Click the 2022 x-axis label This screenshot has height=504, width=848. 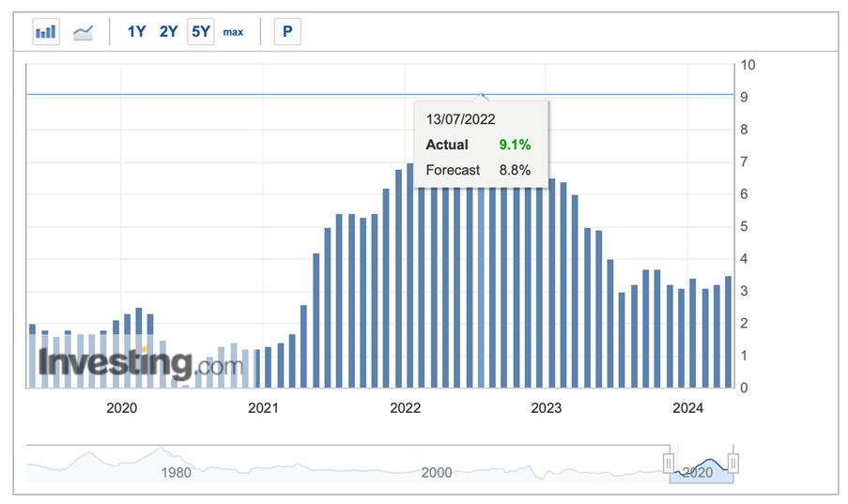(405, 408)
